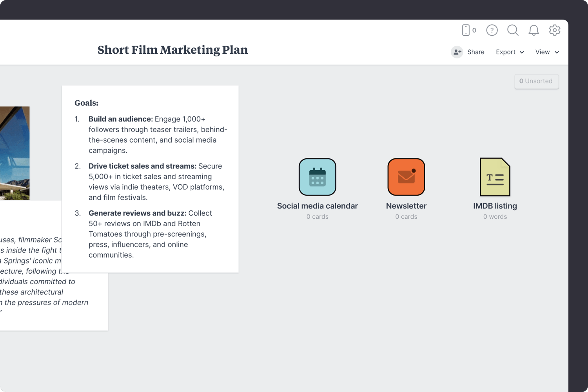Open search with the magnifier icon

click(513, 30)
